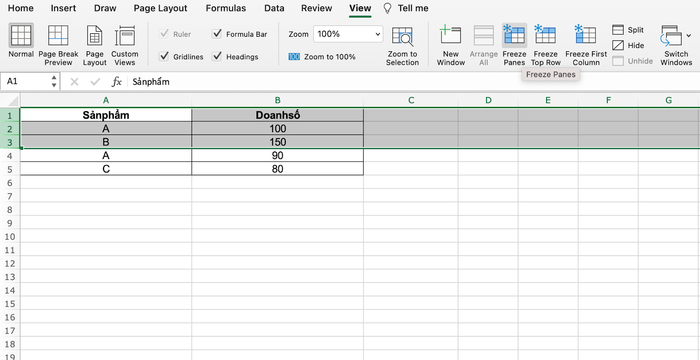Toggle the Formula Bar checkbox
700x360 pixels.
[217, 34]
